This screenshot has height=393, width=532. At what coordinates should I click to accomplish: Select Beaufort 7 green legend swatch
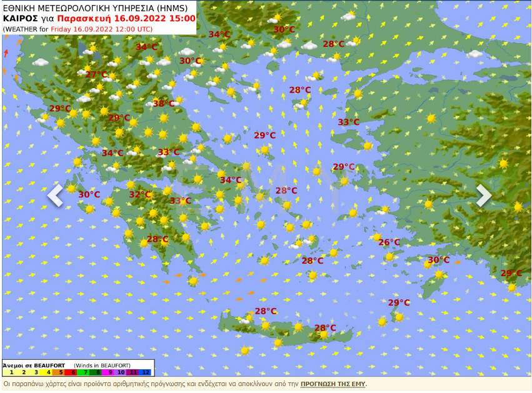83,372
